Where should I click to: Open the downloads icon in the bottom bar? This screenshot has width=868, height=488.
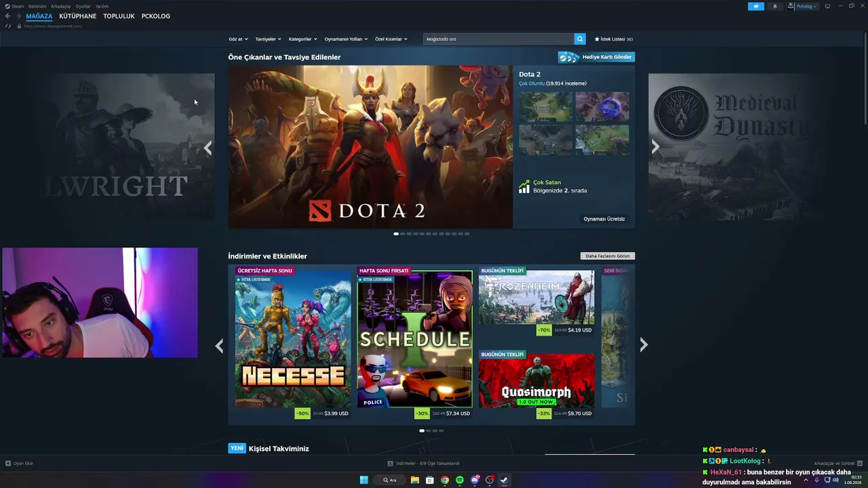click(391, 464)
